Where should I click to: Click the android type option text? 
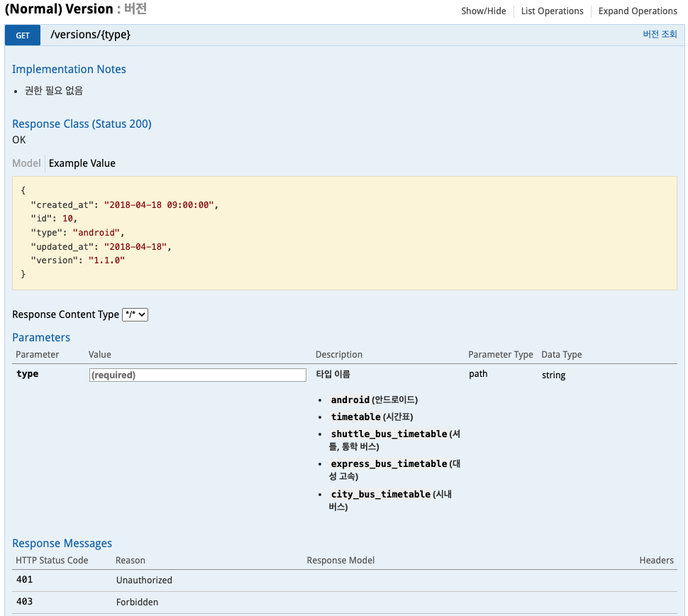point(350,400)
